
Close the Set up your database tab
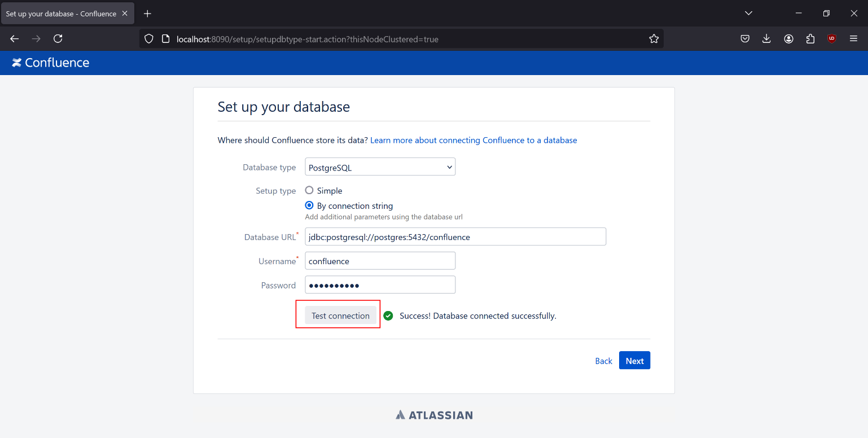point(125,14)
